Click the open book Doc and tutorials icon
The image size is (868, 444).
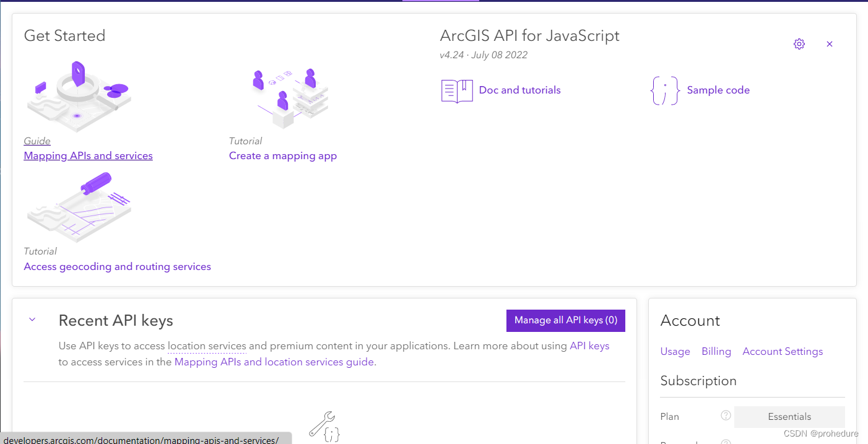pyautogui.click(x=457, y=90)
